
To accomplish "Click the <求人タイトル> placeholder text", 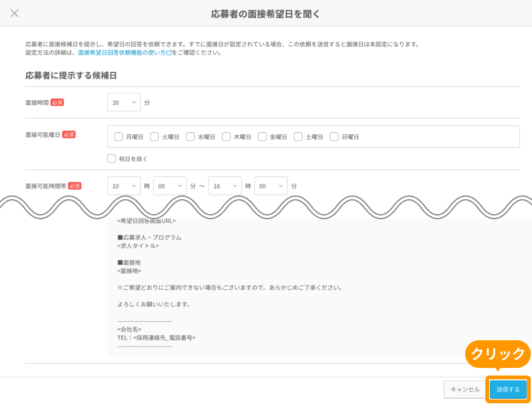I will pyautogui.click(x=138, y=246).
